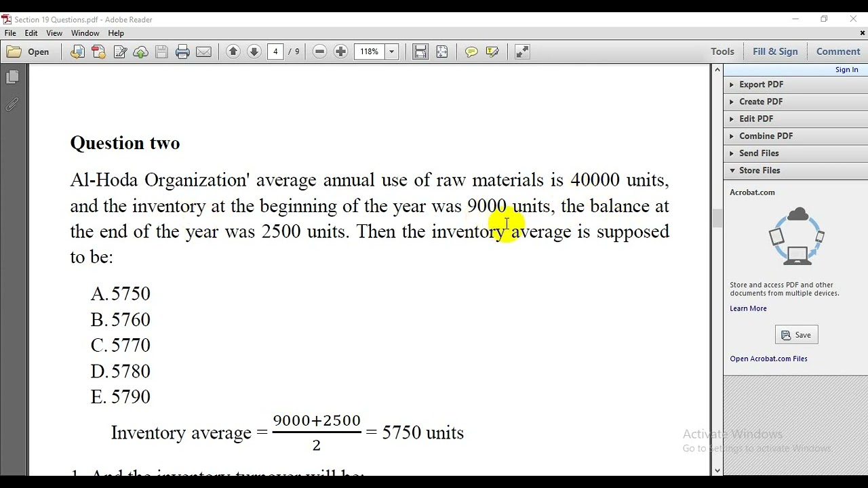
Task: Select the highlight text tool
Action: 492,52
